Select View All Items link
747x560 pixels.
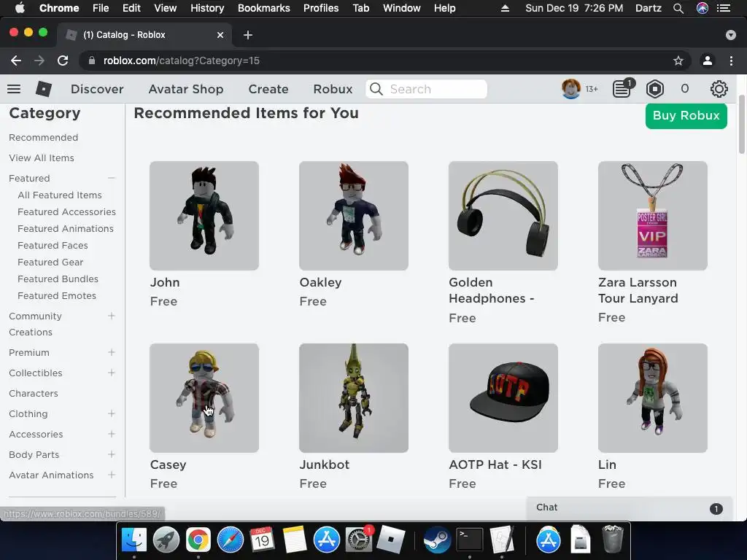tap(42, 158)
